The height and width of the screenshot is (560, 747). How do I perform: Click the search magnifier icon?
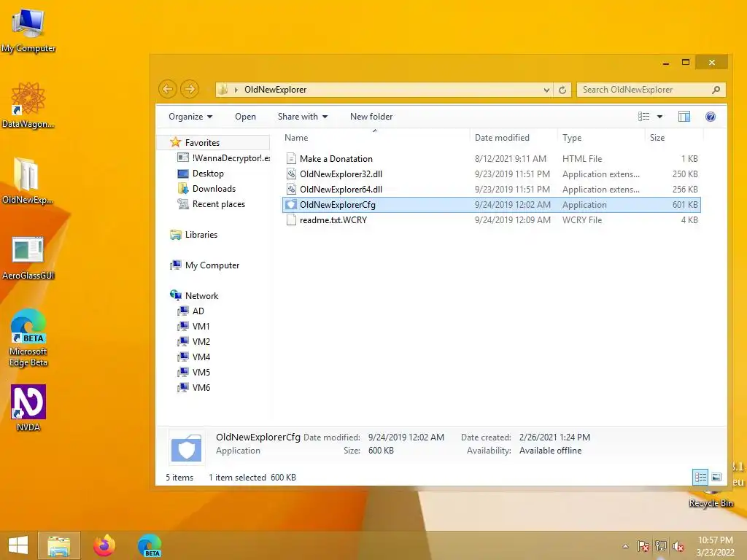[716, 90]
